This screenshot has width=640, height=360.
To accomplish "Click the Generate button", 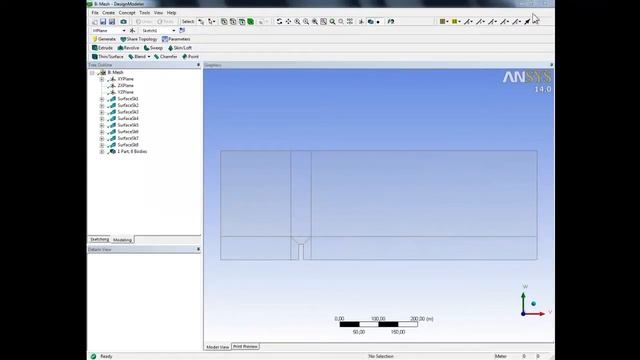I will click(104, 39).
